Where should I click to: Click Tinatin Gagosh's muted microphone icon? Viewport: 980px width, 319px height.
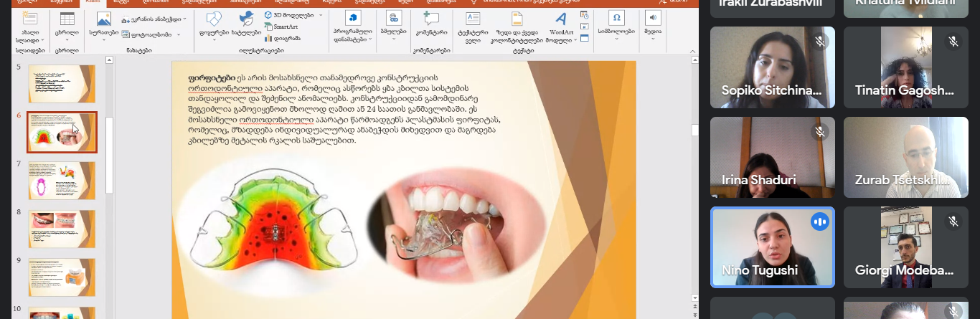click(x=953, y=42)
